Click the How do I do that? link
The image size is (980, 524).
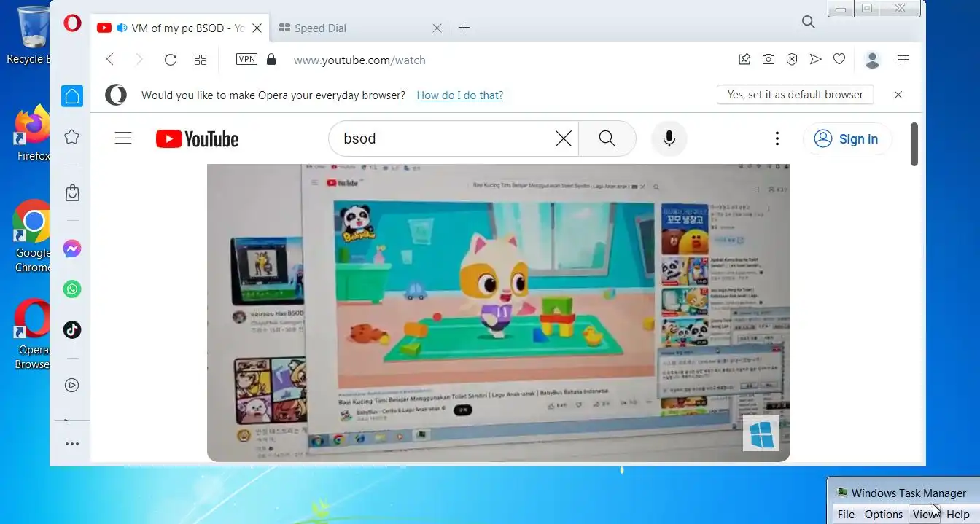pos(460,95)
